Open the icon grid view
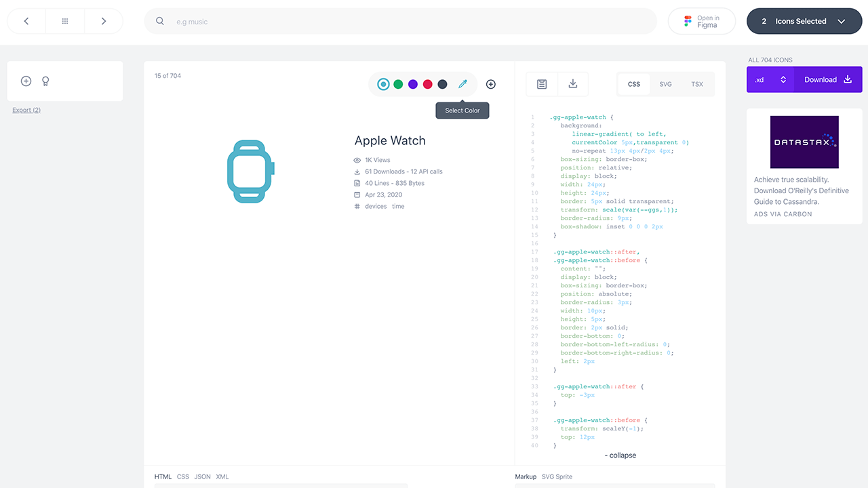This screenshot has width=868, height=488. coord(65,21)
